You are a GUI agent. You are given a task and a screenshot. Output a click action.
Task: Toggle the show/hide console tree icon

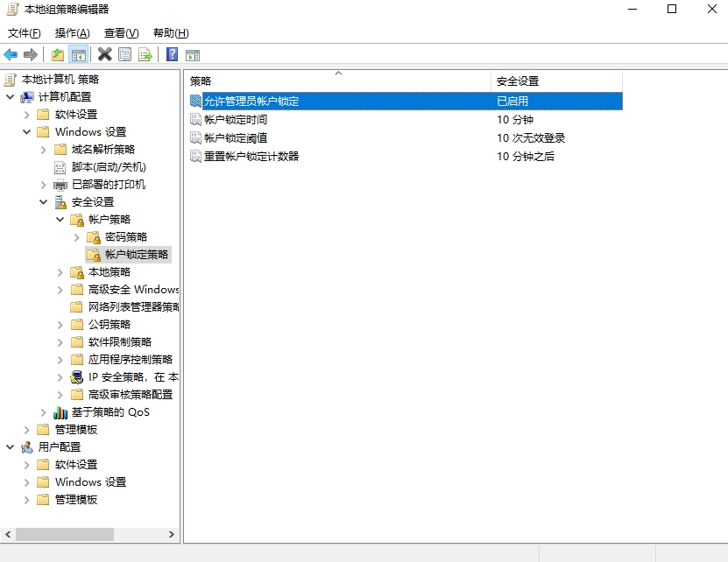point(79,55)
